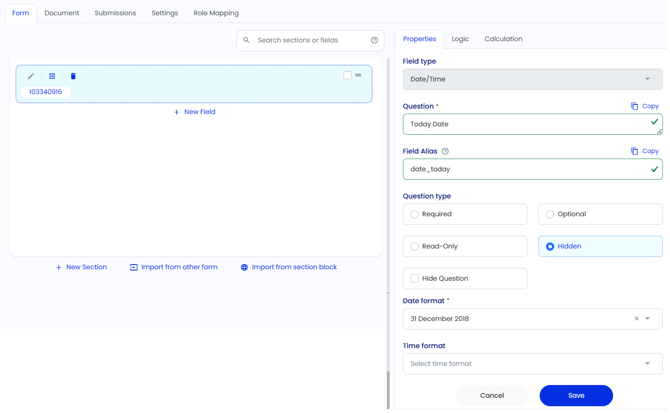
Task: Switch to the Logic tab
Action: click(460, 39)
